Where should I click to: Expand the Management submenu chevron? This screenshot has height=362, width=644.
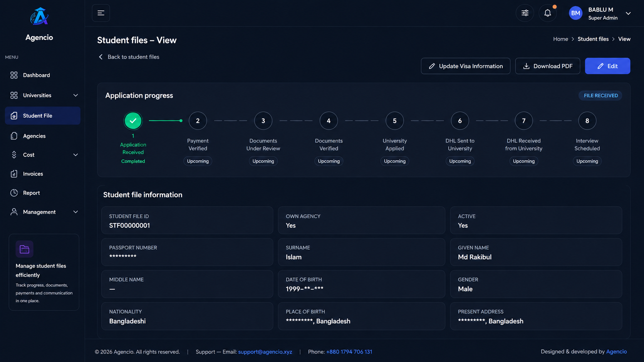pyautogui.click(x=75, y=212)
